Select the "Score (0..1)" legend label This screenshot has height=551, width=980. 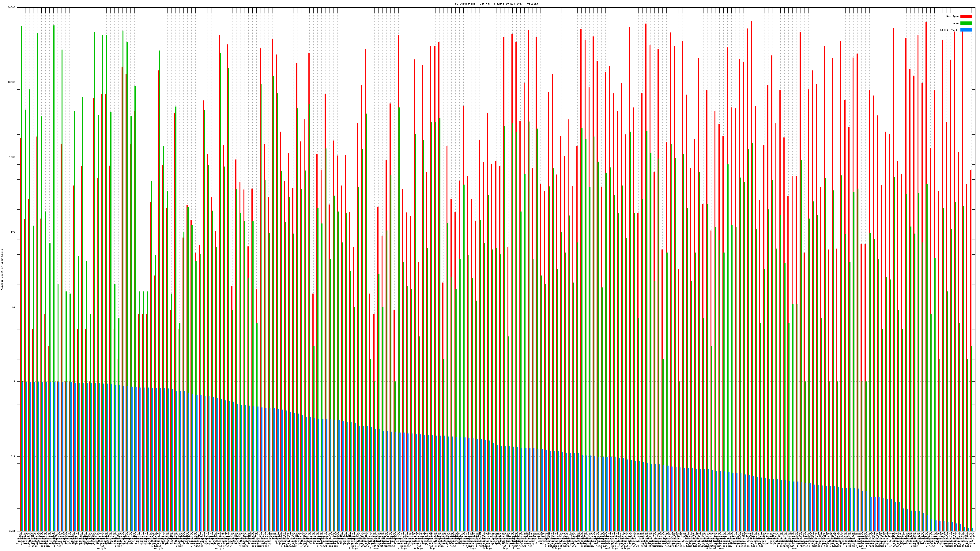click(949, 30)
